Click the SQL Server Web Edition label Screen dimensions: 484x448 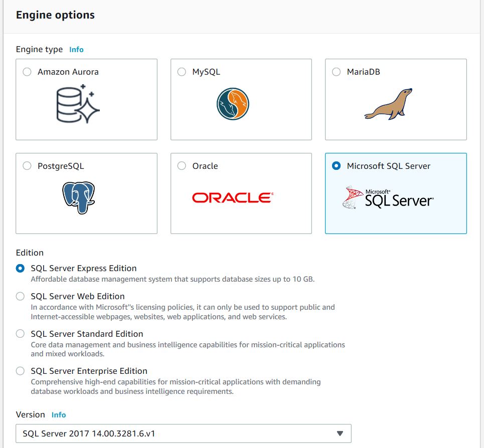pyautogui.click(x=78, y=296)
